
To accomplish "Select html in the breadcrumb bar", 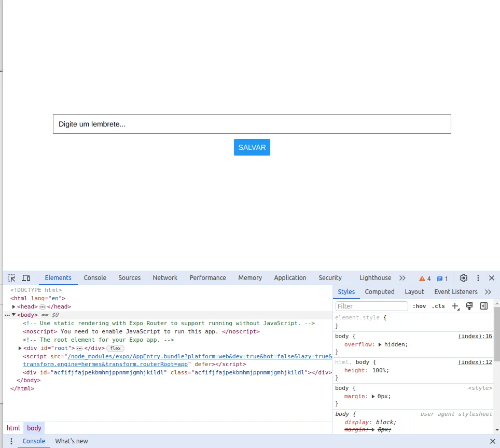I will [13, 428].
